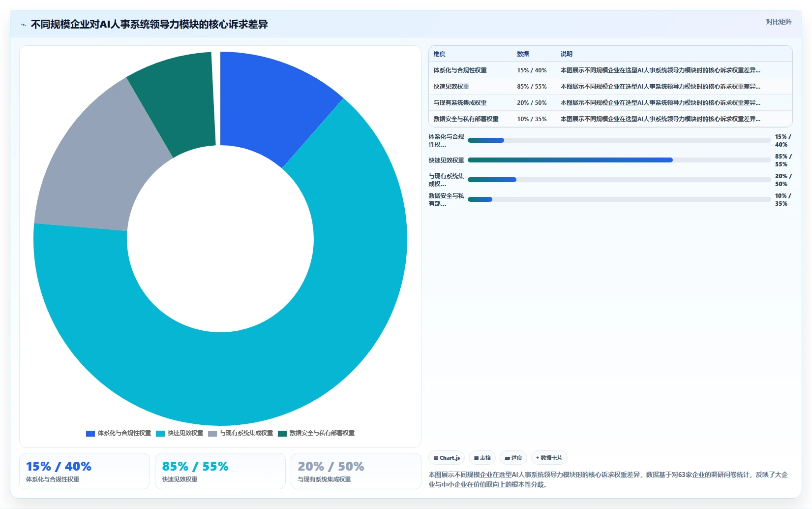Click the 数据安全与私有部 progress bar
Viewport: 812px width, 509px height.
point(619,199)
